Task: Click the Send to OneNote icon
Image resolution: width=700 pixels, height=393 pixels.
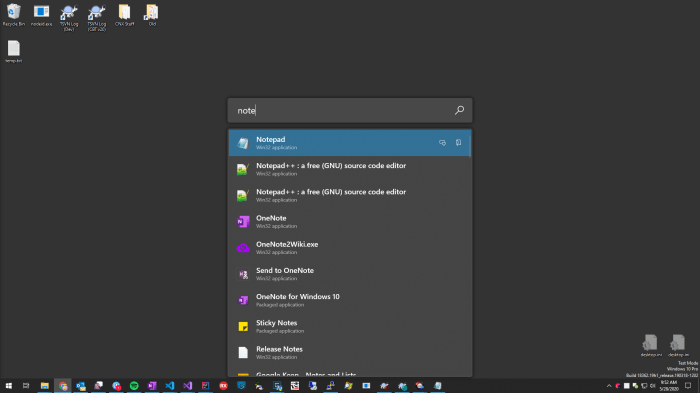Action: pyautogui.click(x=243, y=274)
